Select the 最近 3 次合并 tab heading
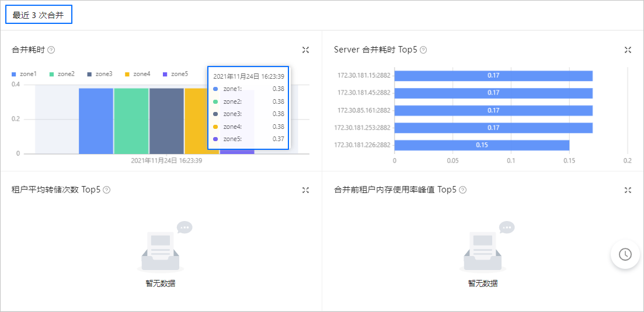 [38, 15]
